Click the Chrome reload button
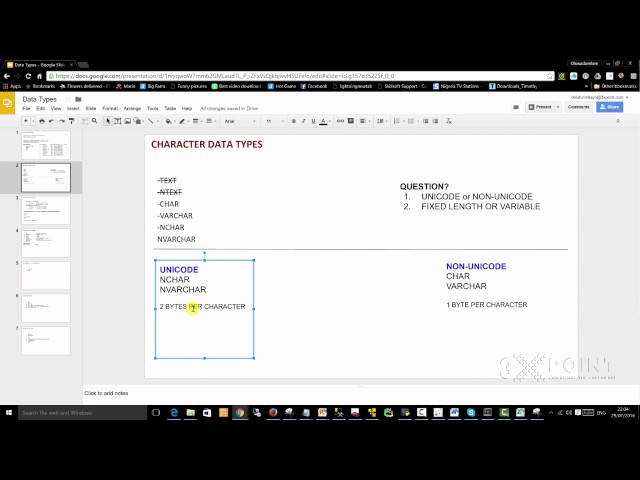This screenshot has width=640, height=480. 28,76
